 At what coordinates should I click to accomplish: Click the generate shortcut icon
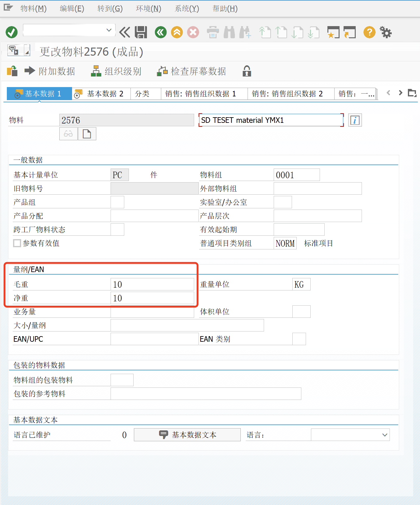coord(349,32)
